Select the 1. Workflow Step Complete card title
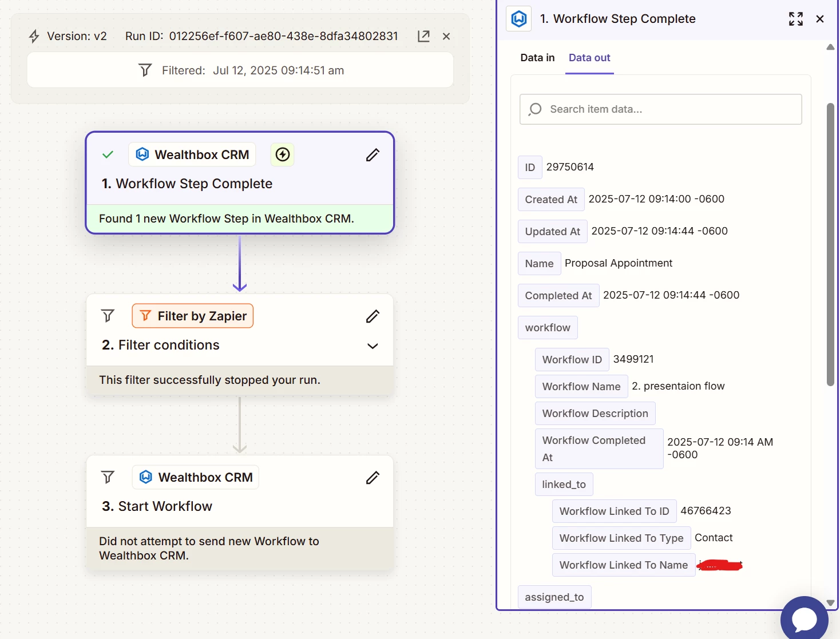Screen dimensions: 840x639 (x=187, y=184)
